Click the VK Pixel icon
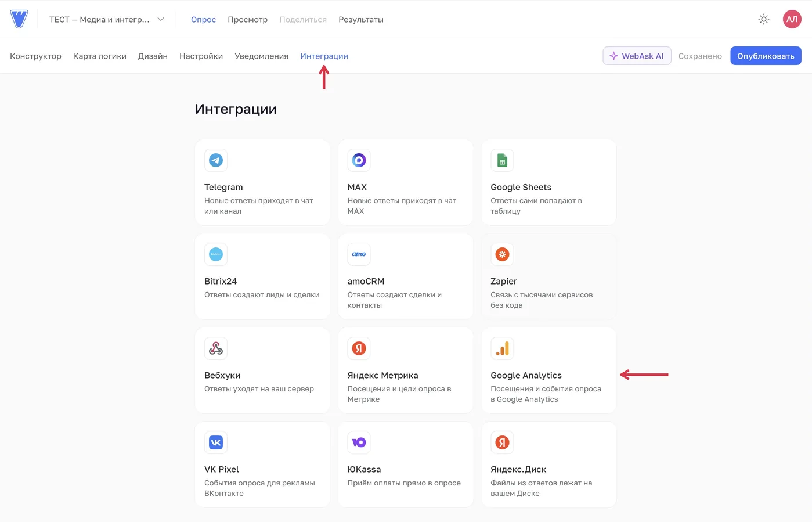Image resolution: width=812 pixels, height=522 pixels. (x=216, y=442)
